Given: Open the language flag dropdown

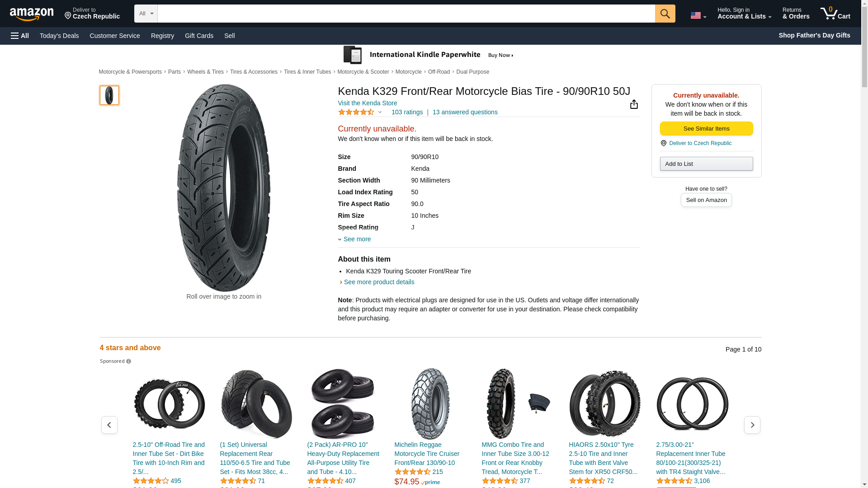Looking at the screenshot, I should click(x=698, y=15).
